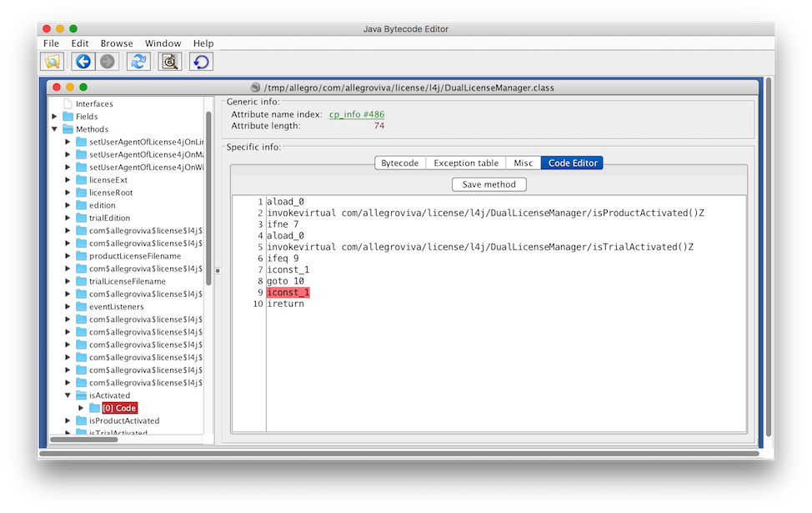Image resolution: width=812 pixels, height=513 pixels.
Task: Click the eventListeners folder icon
Action: pyautogui.click(x=82, y=306)
